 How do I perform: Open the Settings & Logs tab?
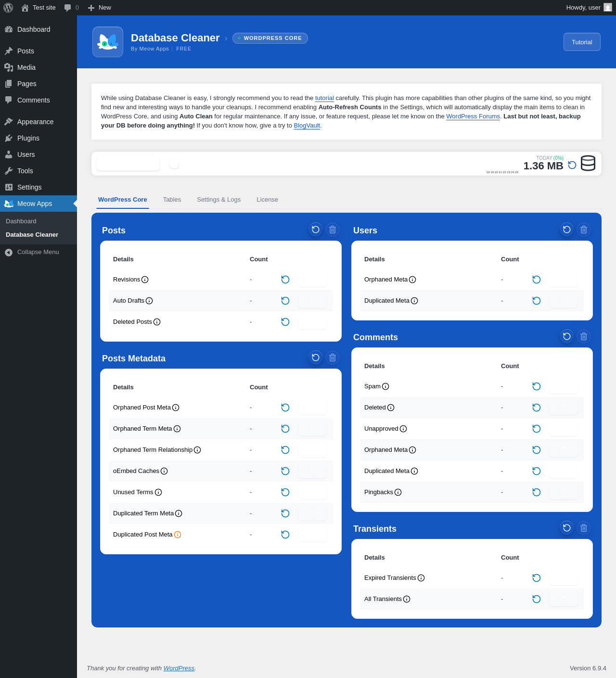(x=218, y=200)
